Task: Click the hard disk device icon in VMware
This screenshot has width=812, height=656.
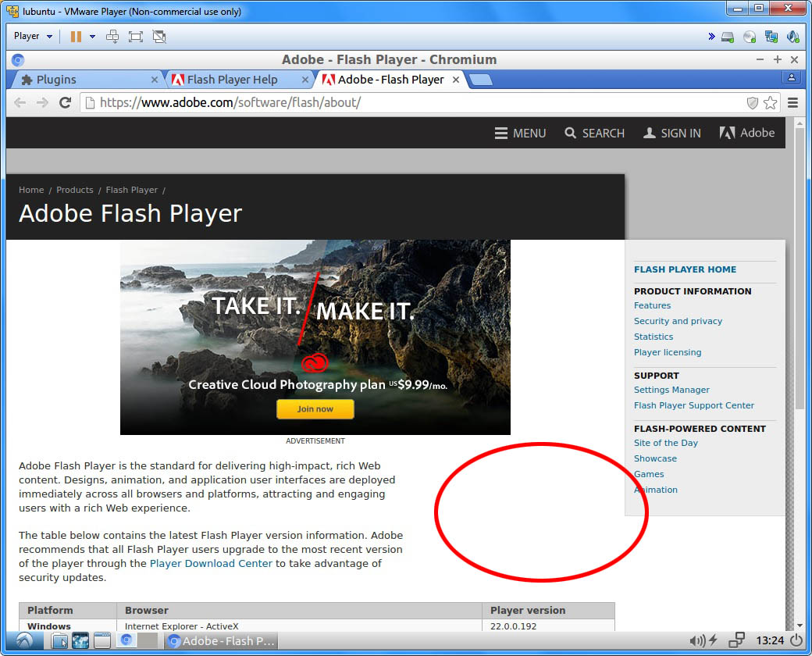Action: 728,37
